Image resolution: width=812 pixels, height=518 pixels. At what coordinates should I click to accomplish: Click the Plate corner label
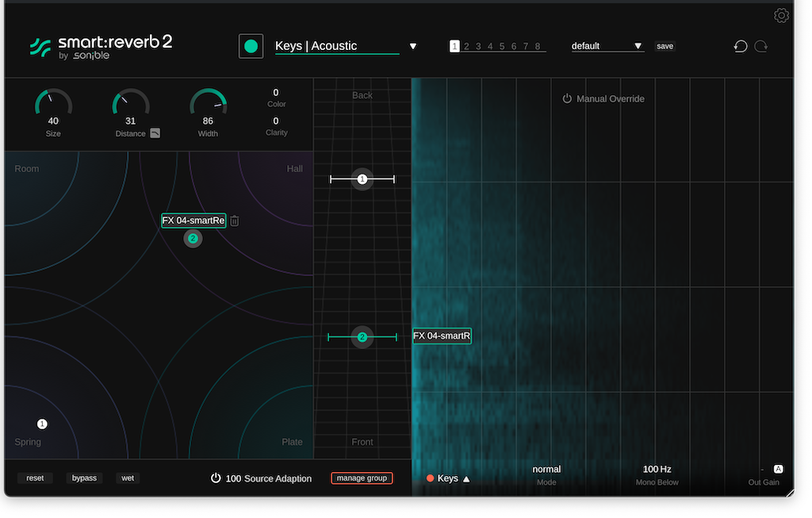coord(292,442)
